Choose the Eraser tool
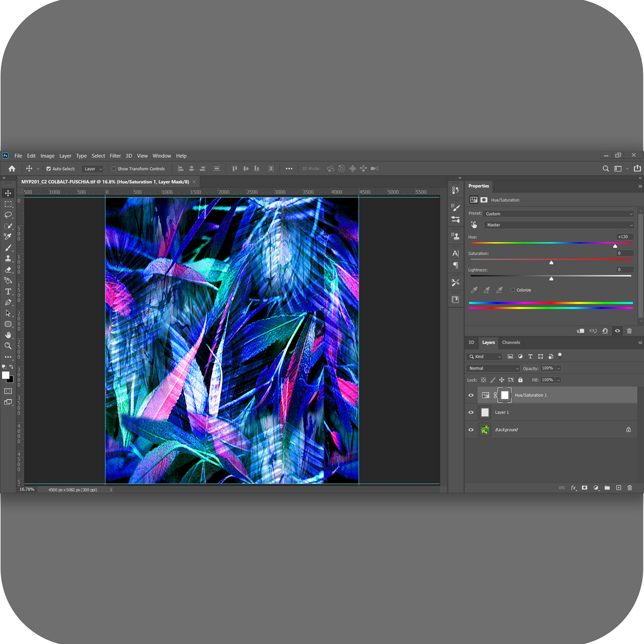 [8, 270]
